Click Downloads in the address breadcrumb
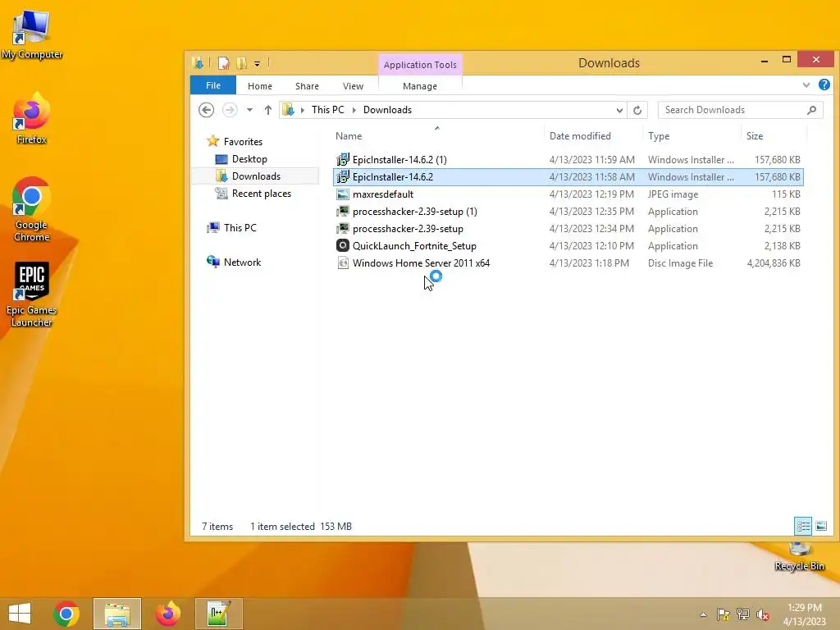Screen dimensions: 840x630 [x=387, y=110]
